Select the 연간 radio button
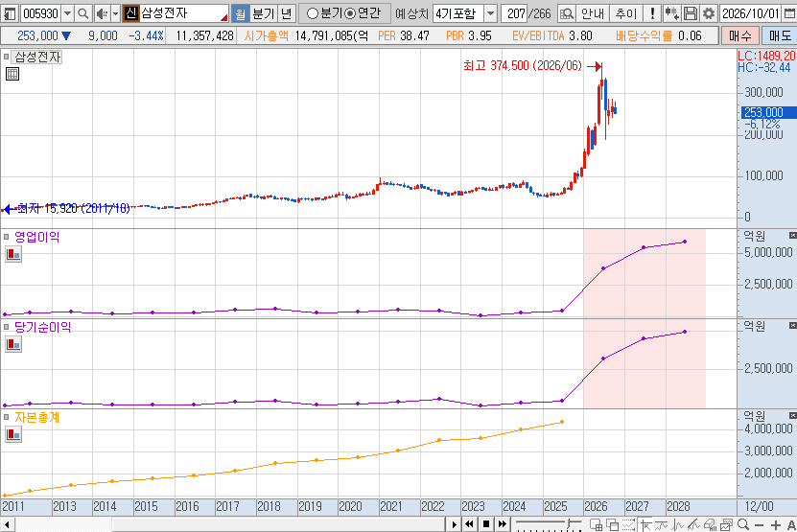Viewport: 797px width, 532px height. point(350,13)
